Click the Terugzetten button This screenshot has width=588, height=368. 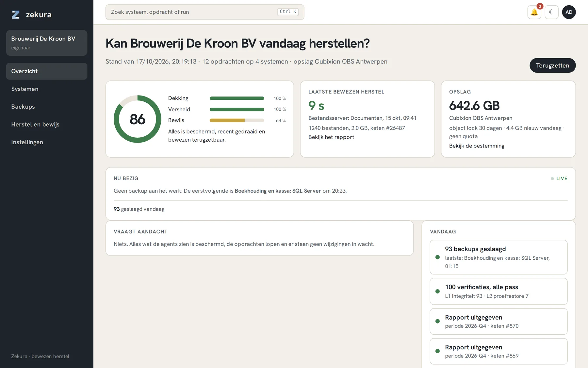click(x=552, y=65)
